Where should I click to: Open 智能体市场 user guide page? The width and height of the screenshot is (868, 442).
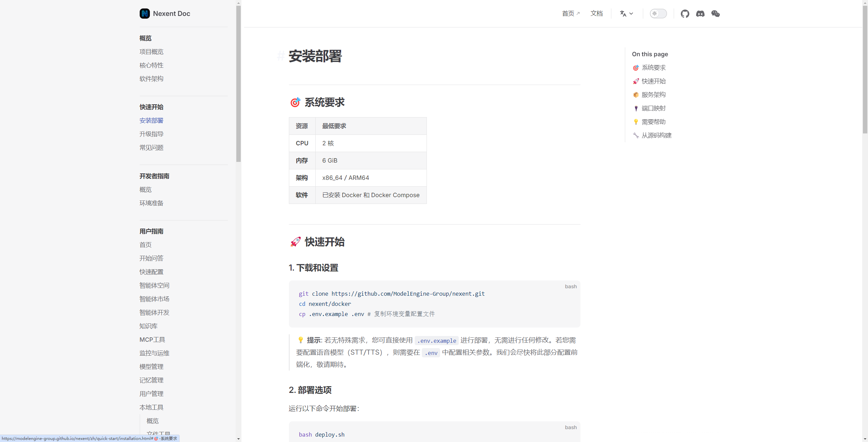[x=154, y=299]
